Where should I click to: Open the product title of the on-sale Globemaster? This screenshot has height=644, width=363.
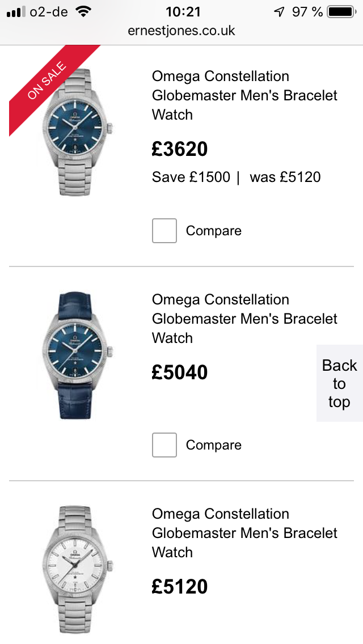244,95
